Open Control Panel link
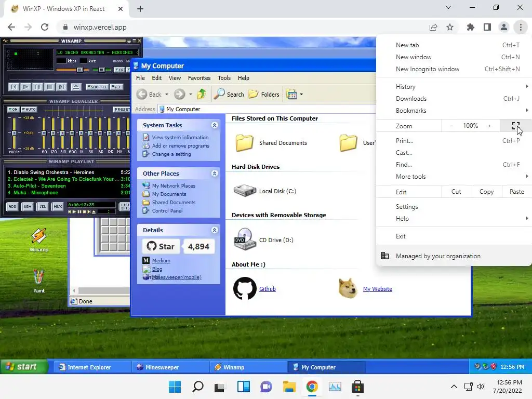The height and width of the screenshot is (399, 532). 167,211
